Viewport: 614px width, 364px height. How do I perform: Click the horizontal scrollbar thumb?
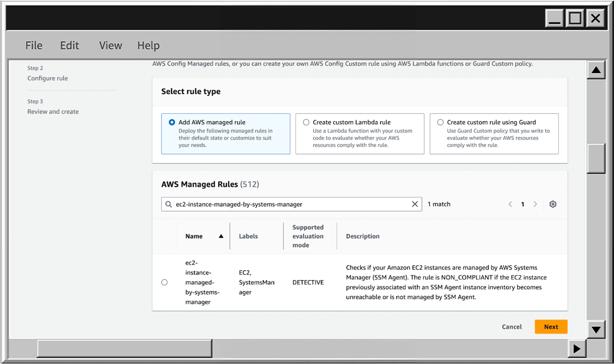[124, 349]
